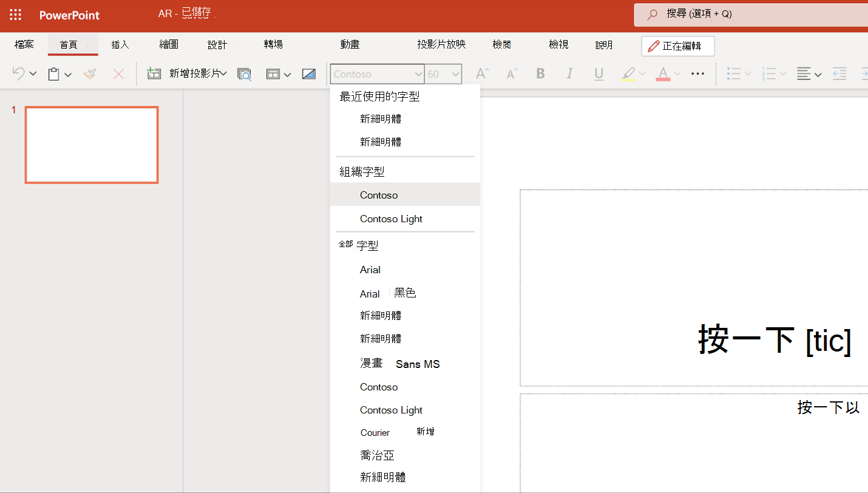
Task: Expand the numbering styles dropdown arrow
Action: [x=783, y=74]
